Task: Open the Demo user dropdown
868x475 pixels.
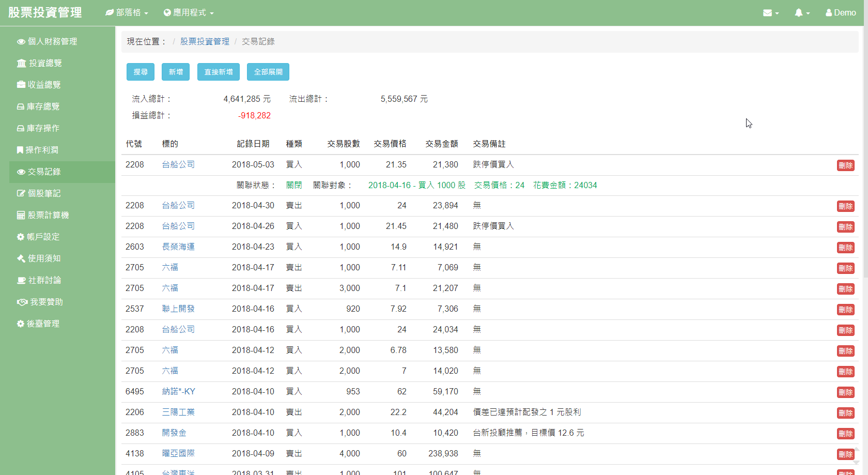Action: (841, 13)
